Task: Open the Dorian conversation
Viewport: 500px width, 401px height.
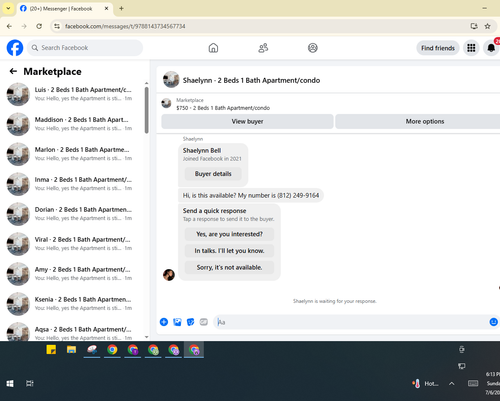Action: (x=73, y=214)
